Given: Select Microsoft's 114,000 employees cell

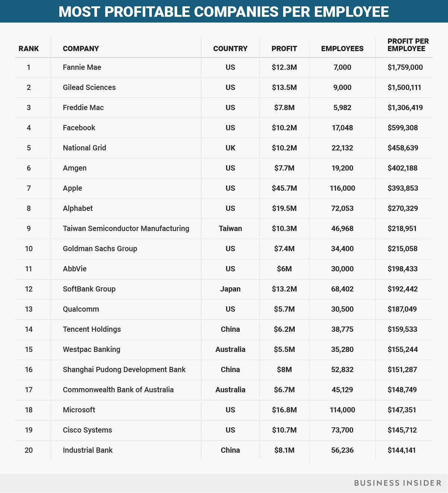Looking at the screenshot, I should 342,410.
